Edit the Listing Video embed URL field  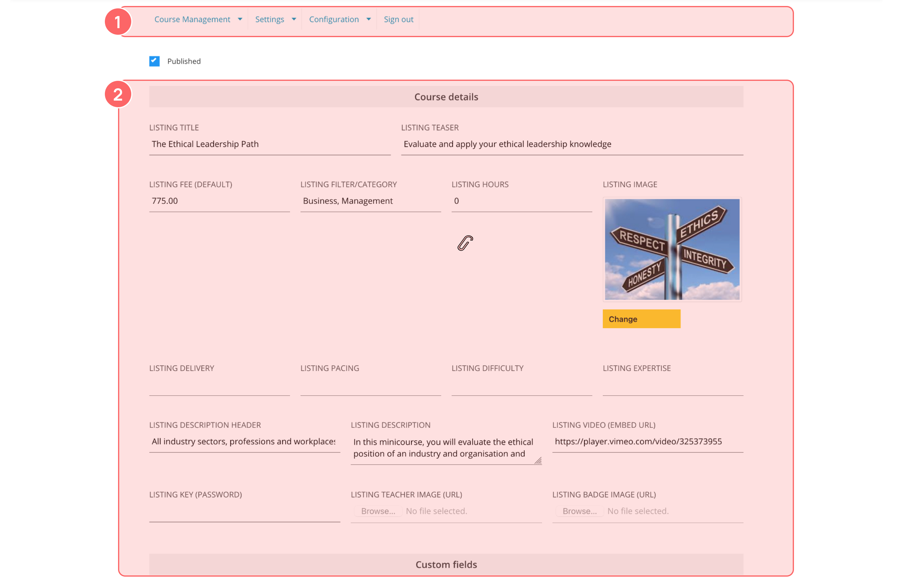tap(648, 442)
